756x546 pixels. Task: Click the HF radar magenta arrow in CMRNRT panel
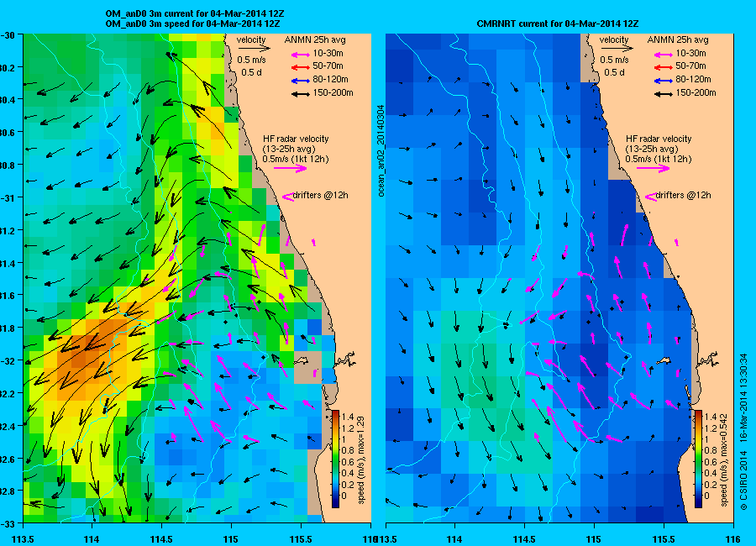pyautogui.click(x=653, y=168)
